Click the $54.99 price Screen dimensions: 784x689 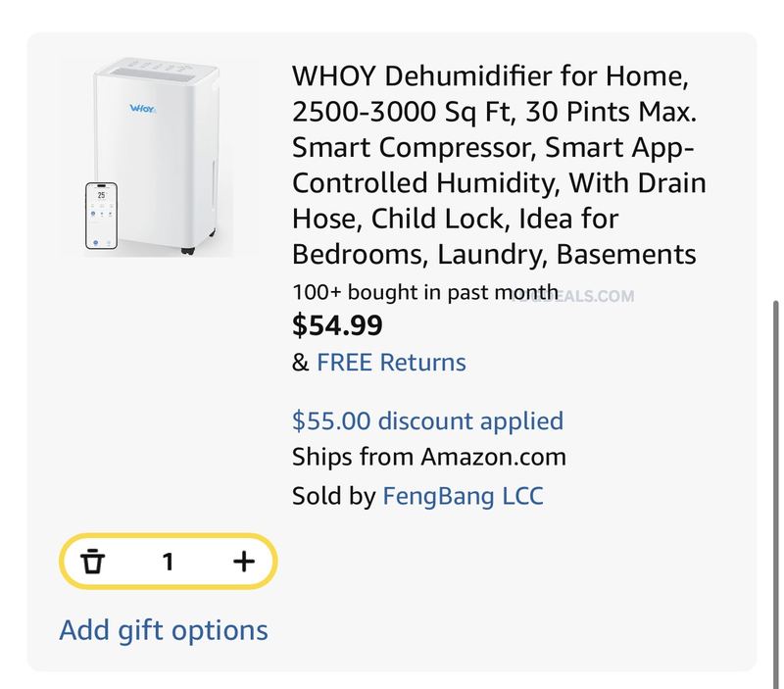(337, 325)
